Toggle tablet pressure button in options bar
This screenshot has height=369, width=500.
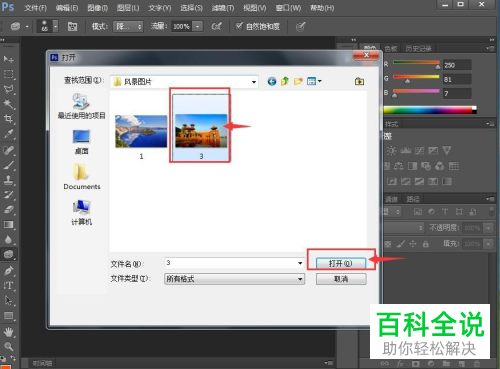pos(300,26)
